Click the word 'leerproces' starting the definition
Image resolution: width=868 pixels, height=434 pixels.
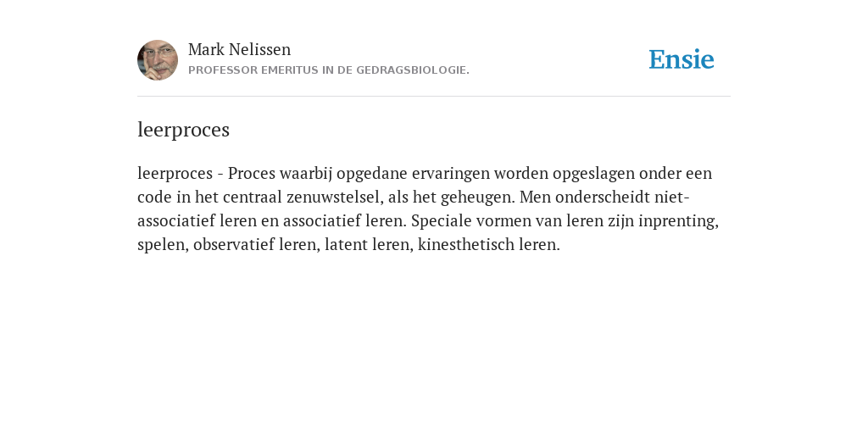(175, 174)
